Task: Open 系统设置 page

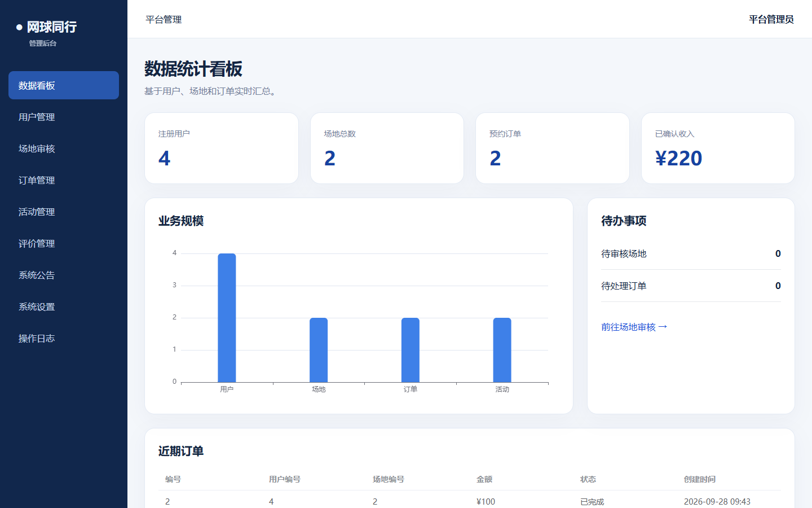Action: click(x=64, y=306)
